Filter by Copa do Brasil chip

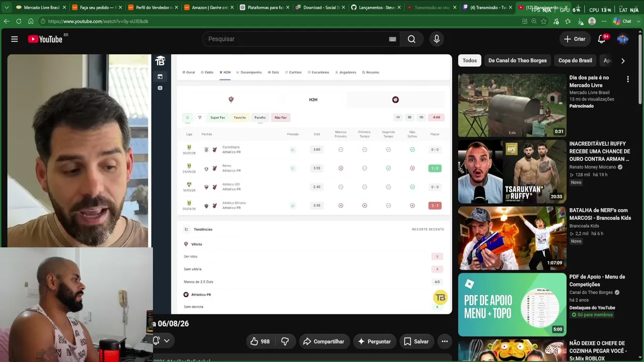(x=575, y=61)
